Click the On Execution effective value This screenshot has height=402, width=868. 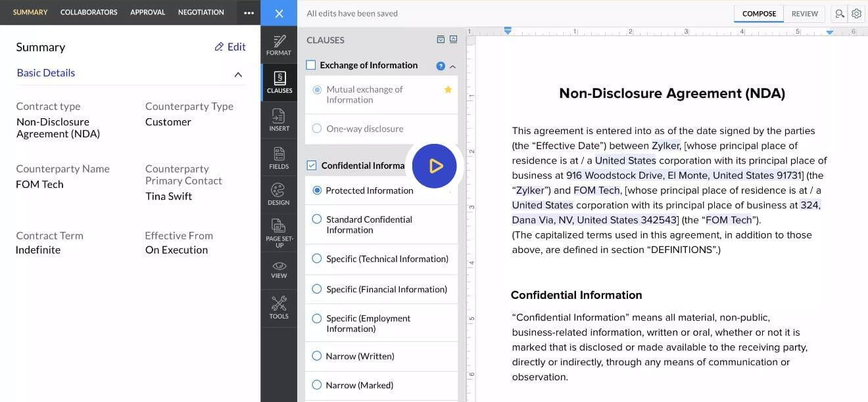point(176,250)
